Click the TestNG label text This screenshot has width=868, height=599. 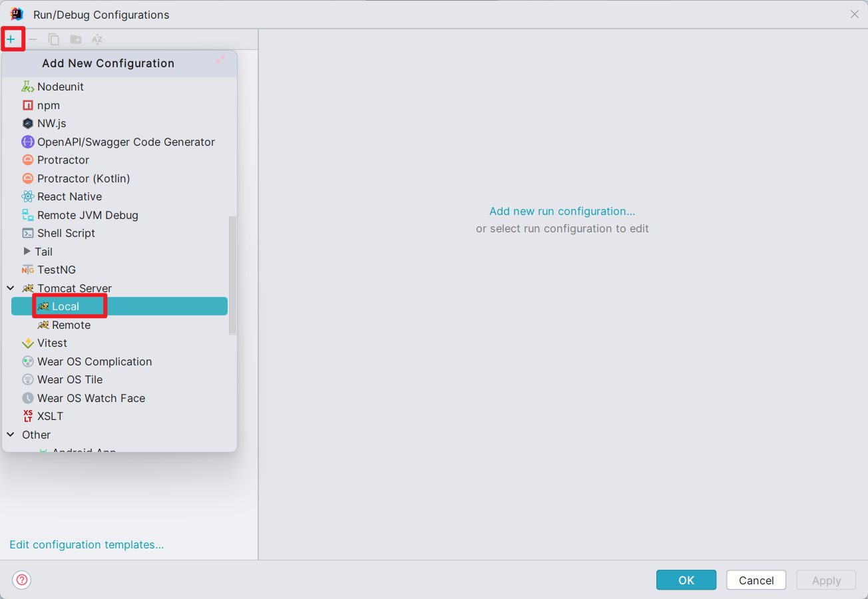tap(57, 270)
